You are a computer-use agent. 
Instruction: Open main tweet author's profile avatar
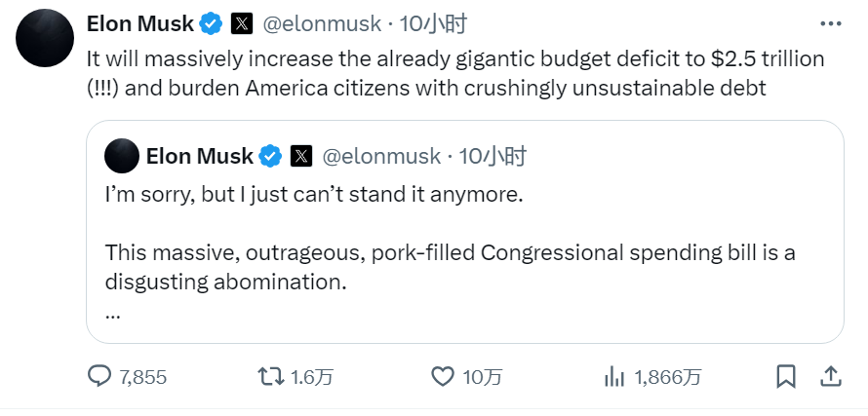45,39
